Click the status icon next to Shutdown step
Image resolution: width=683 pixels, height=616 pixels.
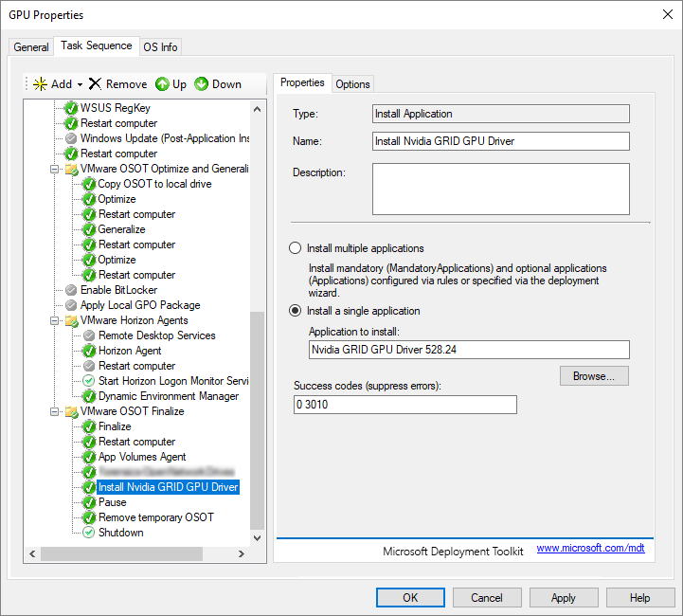coord(89,533)
